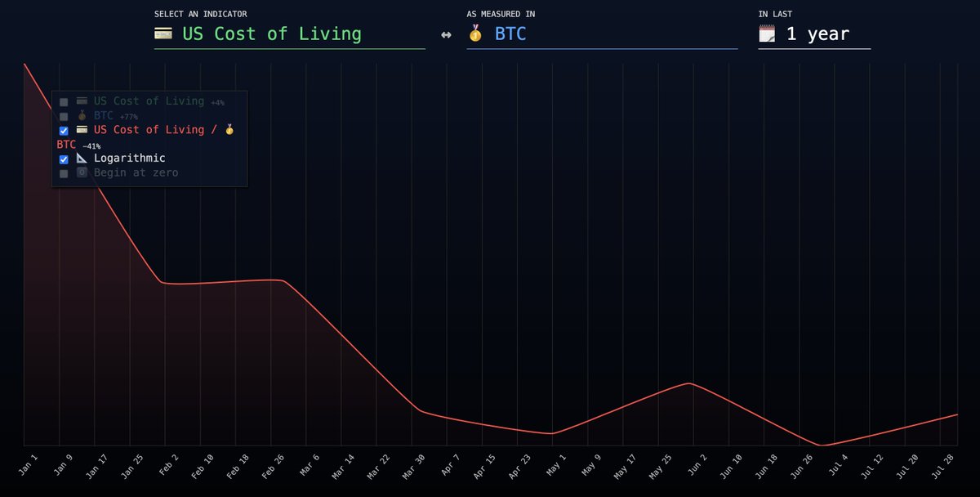980x497 pixels.
Task: Click the Feb 2 axis label
Action: [x=168, y=464]
